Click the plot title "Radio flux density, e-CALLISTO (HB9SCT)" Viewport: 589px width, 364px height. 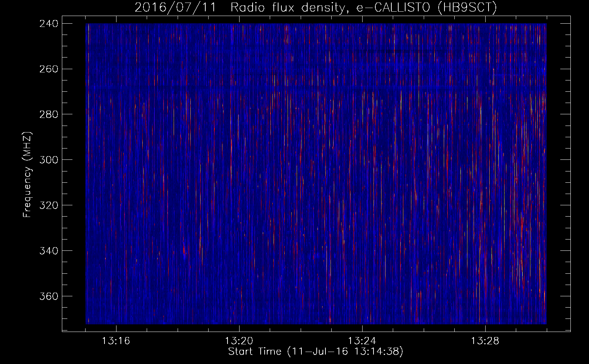[364, 7]
